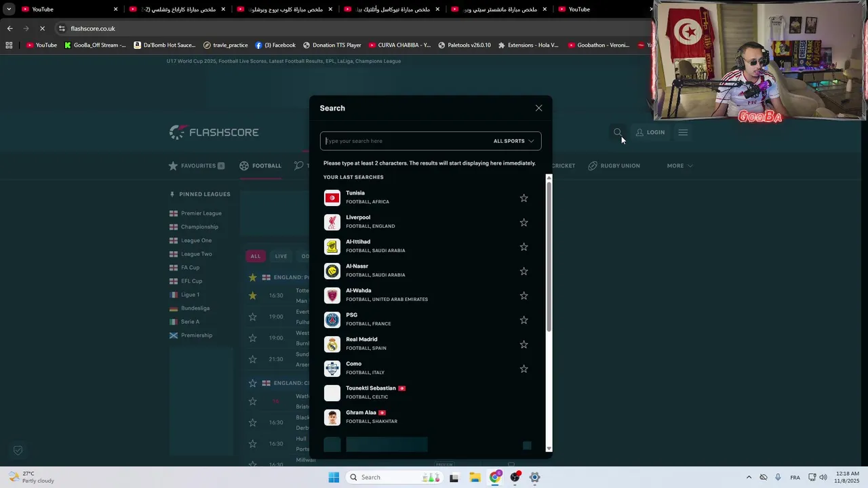The width and height of the screenshot is (868, 488).
Task: Open Paletools v26.0.10 bookmark
Action: click(464, 45)
